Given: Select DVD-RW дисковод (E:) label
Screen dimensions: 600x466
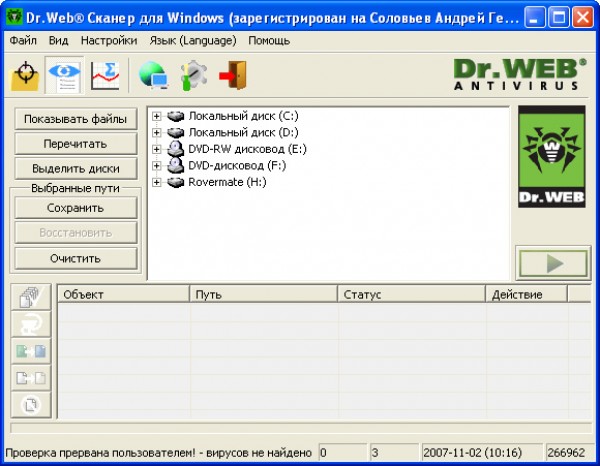Looking at the screenshot, I should pos(248,149).
